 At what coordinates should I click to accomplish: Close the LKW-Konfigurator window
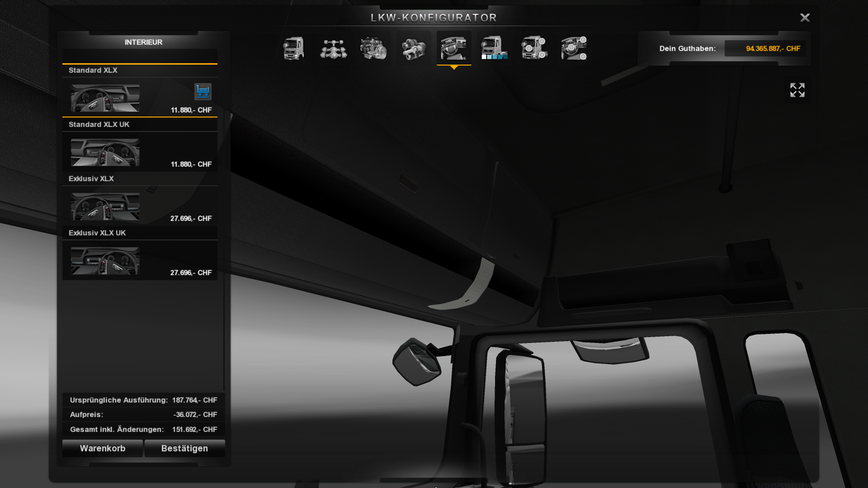[x=805, y=18]
